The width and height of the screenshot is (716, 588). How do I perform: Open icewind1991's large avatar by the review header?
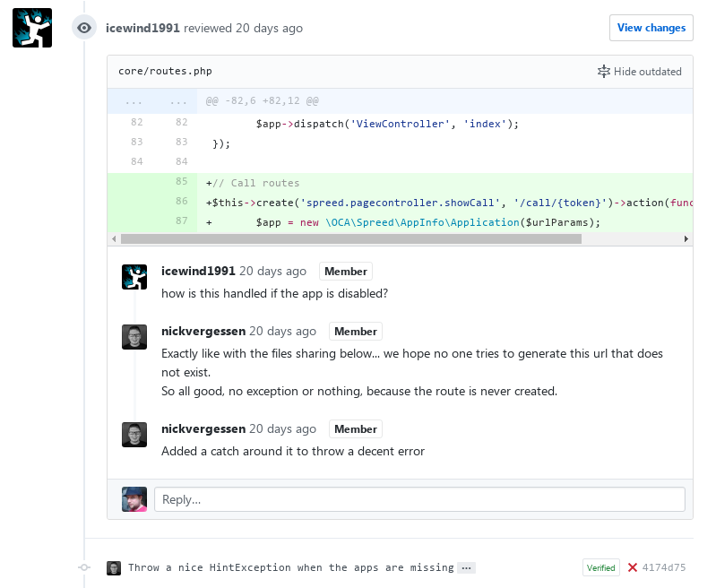[32, 28]
